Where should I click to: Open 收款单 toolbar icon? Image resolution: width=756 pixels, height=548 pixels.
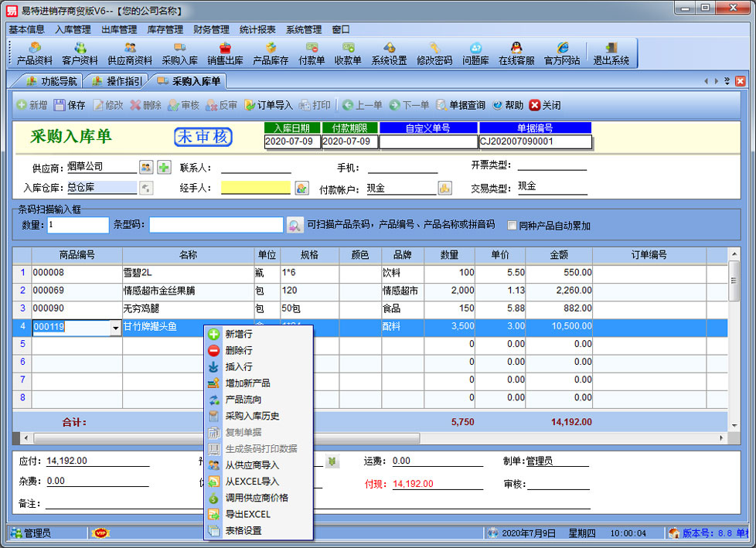pos(348,53)
